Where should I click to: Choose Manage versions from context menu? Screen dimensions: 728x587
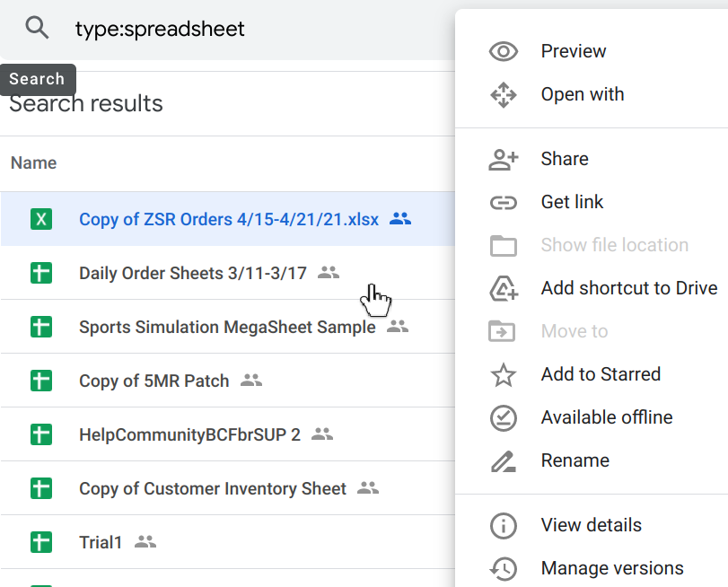(x=611, y=568)
